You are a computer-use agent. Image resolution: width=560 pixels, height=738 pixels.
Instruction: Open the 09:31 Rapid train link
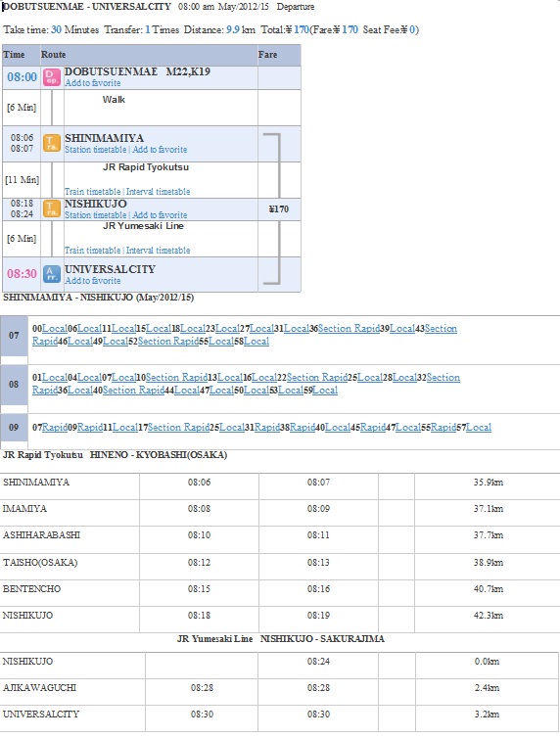(267, 428)
